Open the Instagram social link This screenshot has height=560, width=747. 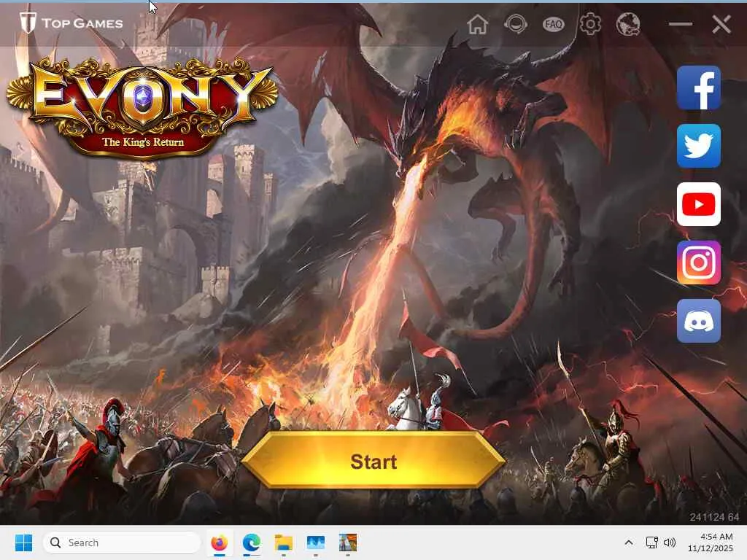698,262
